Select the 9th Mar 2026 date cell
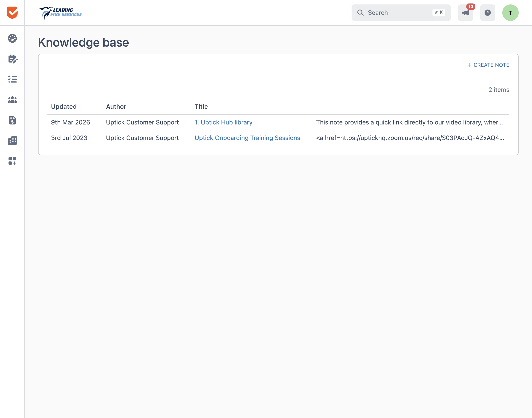This screenshot has width=532, height=418. click(70, 122)
